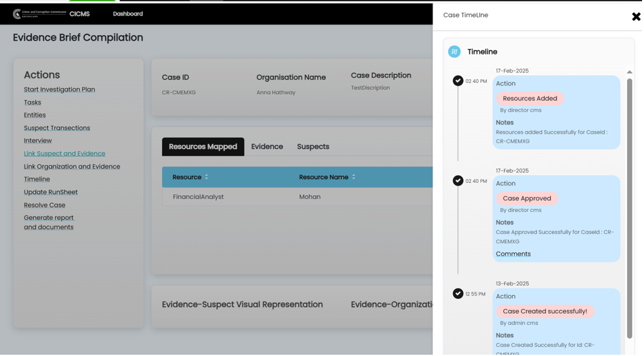This screenshot has width=644, height=356.
Task: Open Dashboard from the top navigation
Action: (128, 14)
